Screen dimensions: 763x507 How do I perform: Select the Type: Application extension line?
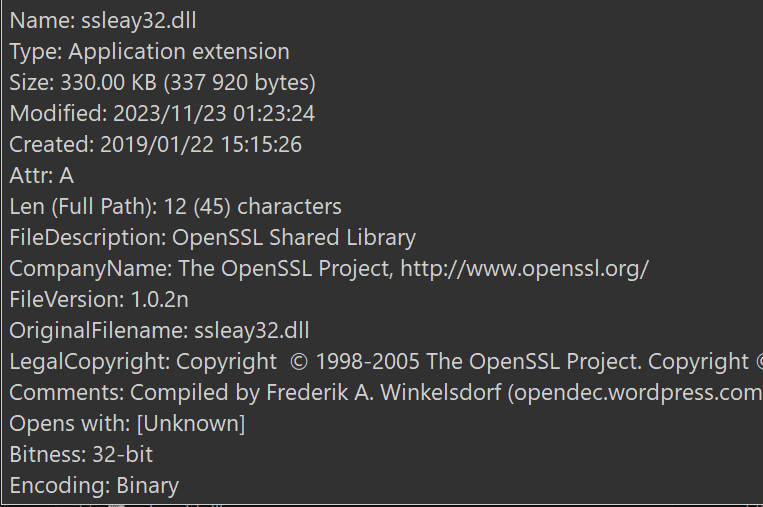149,51
